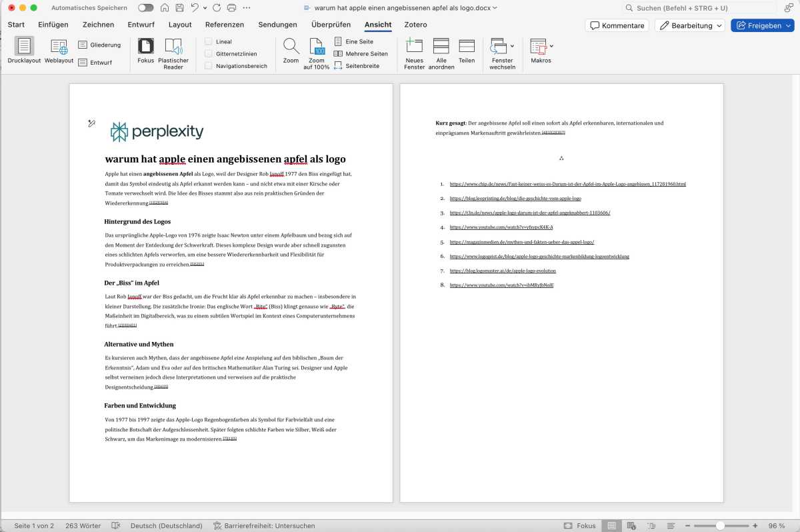Open the t3n.de source link
This screenshot has height=532, width=800.
[530, 213]
